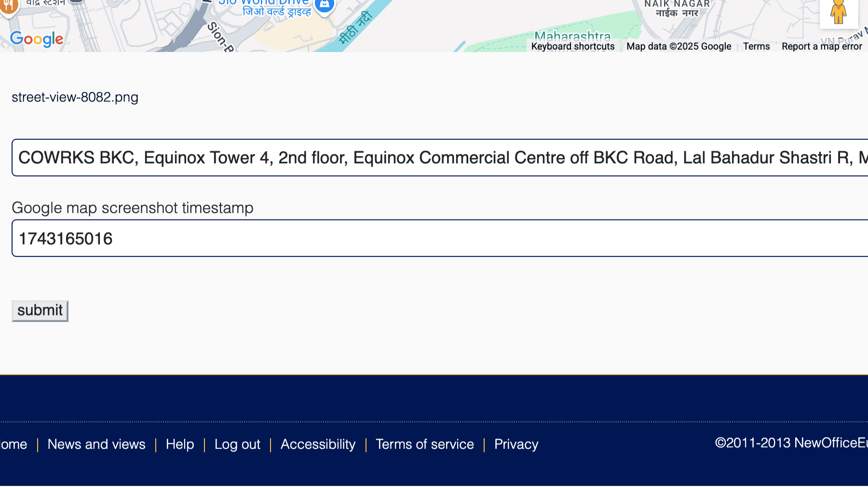Open the Privacy footer link

(x=516, y=444)
